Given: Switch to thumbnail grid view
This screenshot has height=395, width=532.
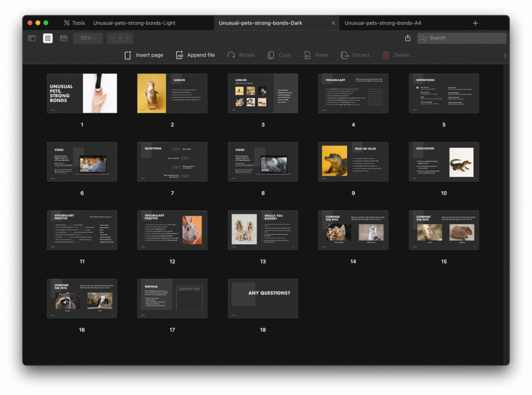Looking at the screenshot, I should [48, 38].
